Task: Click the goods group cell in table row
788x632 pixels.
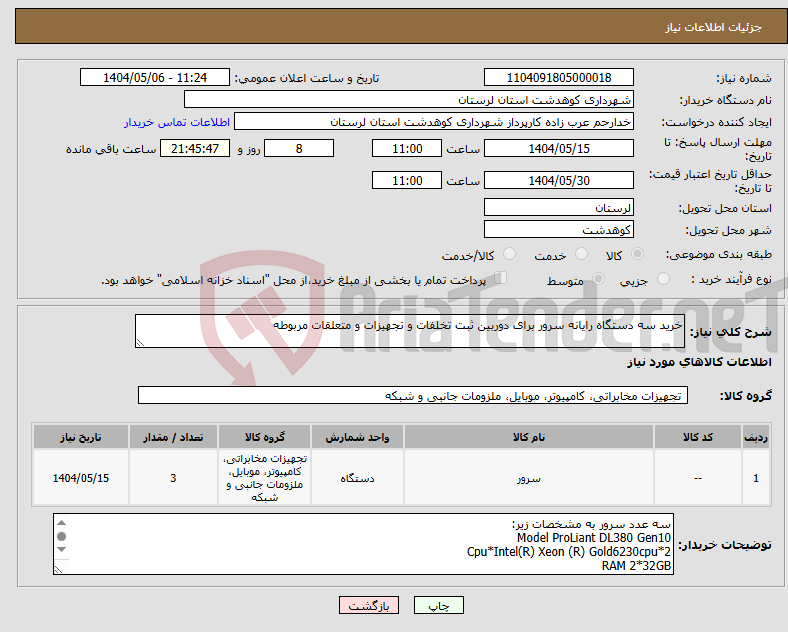Action: [x=264, y=478]
